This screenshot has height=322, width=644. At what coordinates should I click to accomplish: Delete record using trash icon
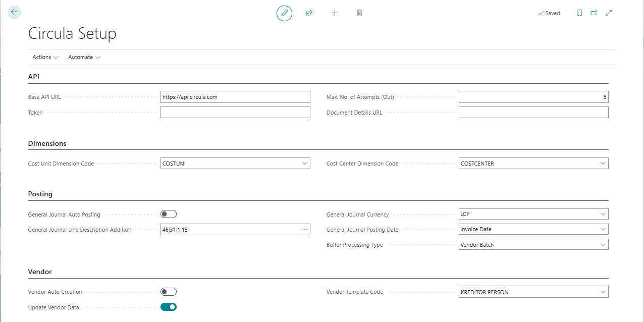pos(359,13)
